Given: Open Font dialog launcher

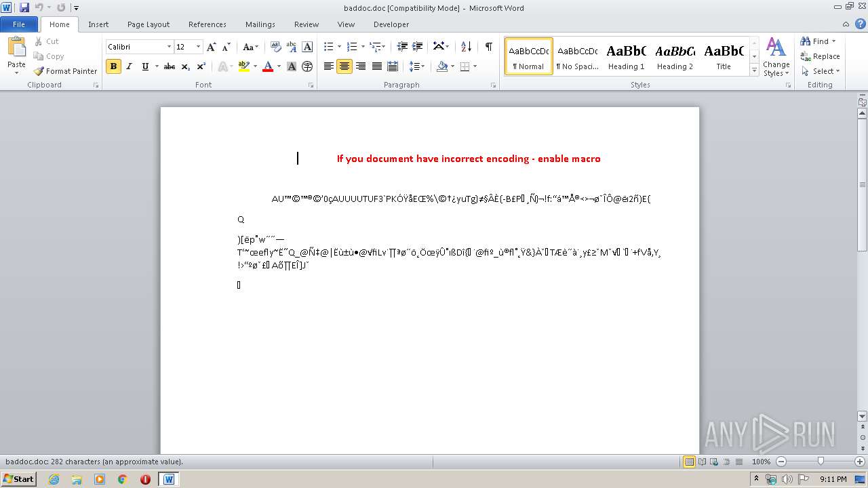Looking at the screenshot, I should click(x=311, y=85).
